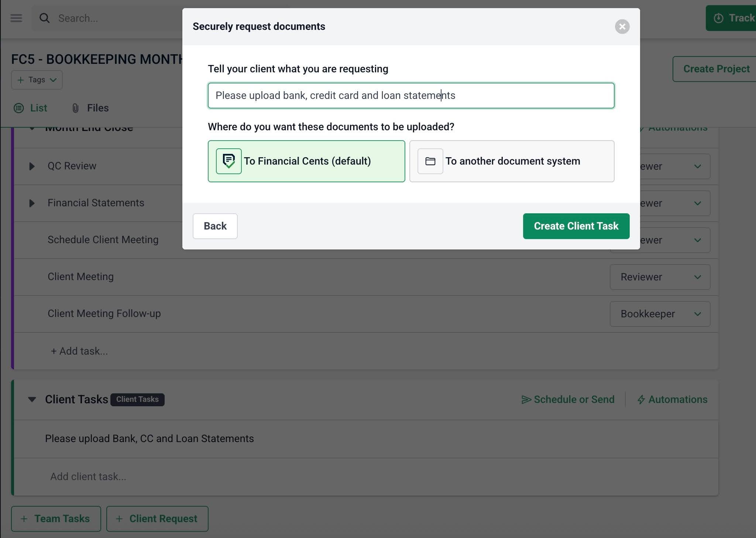Open the Tags dropdown

37,80
